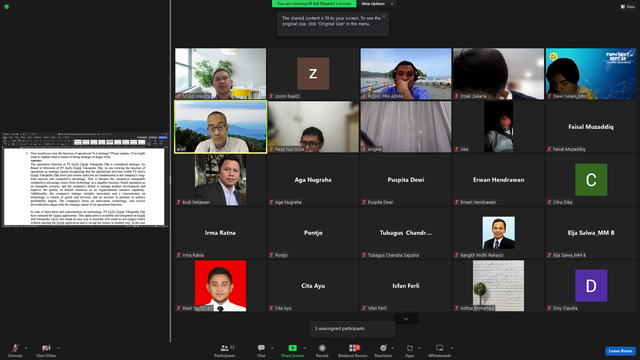Select Erwan Hendrawan's participant tile
This screenshot has height=360, width=640.
coord(498,180)
